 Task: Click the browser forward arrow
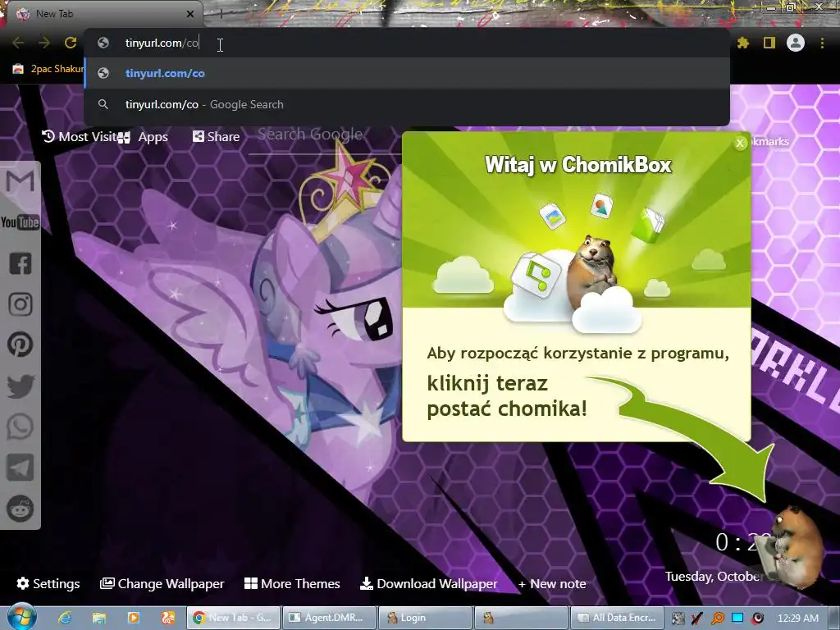click(44, 43)
